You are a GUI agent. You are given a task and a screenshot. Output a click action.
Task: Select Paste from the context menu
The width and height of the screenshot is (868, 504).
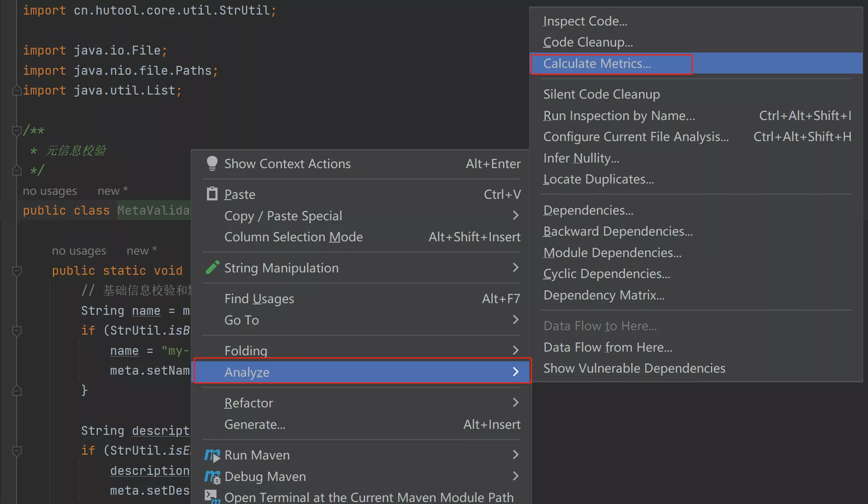(361, 194)
